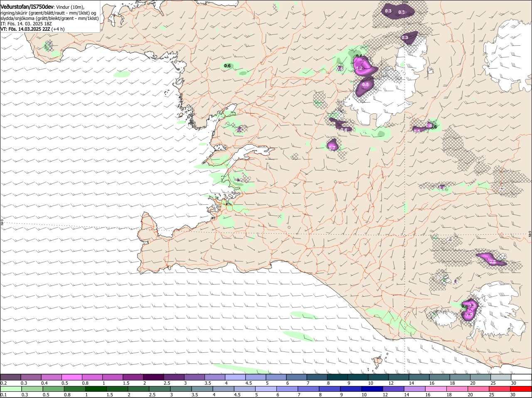Click the Veðurstofan/IS750dev title text
The height and width of the screenshot is (398, 532).
click(x=27, y=7)
